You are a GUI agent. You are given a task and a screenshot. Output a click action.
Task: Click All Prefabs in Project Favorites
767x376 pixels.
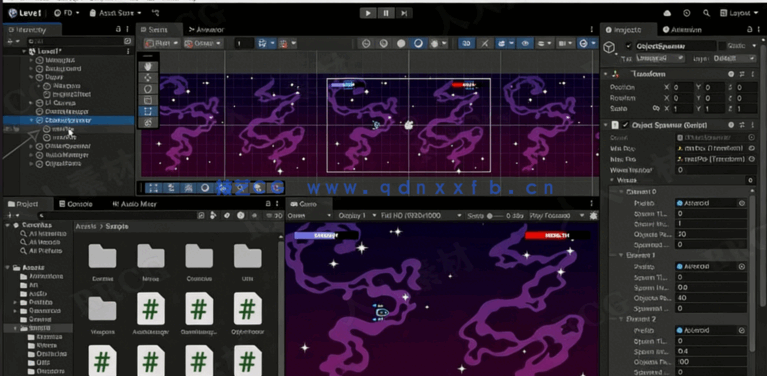(x=45, y=251)
